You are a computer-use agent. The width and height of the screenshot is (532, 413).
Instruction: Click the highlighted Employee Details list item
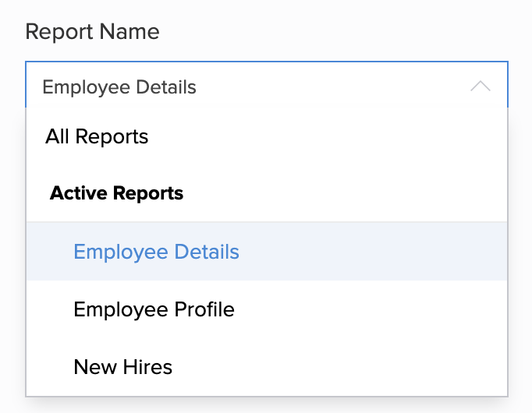156,252
